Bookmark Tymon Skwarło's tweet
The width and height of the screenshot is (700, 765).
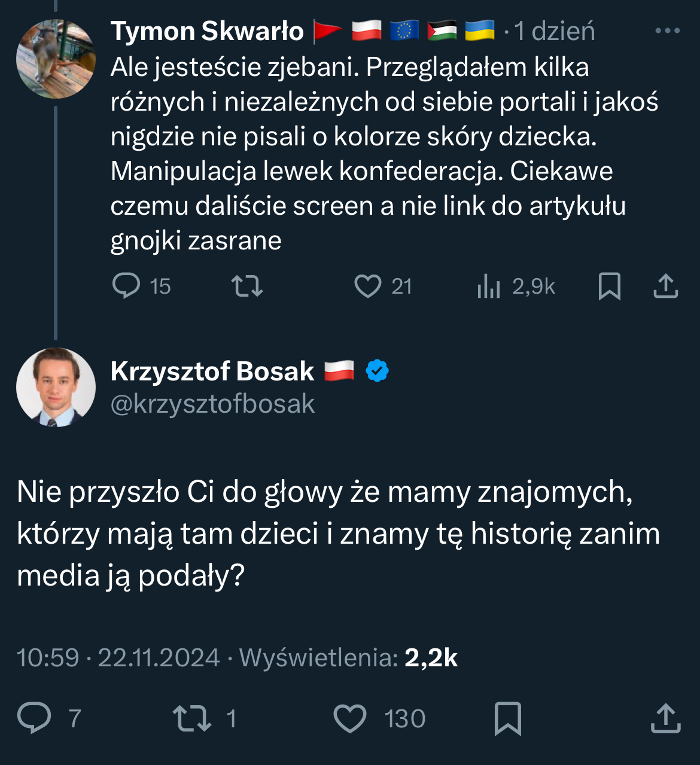point(609,286)
